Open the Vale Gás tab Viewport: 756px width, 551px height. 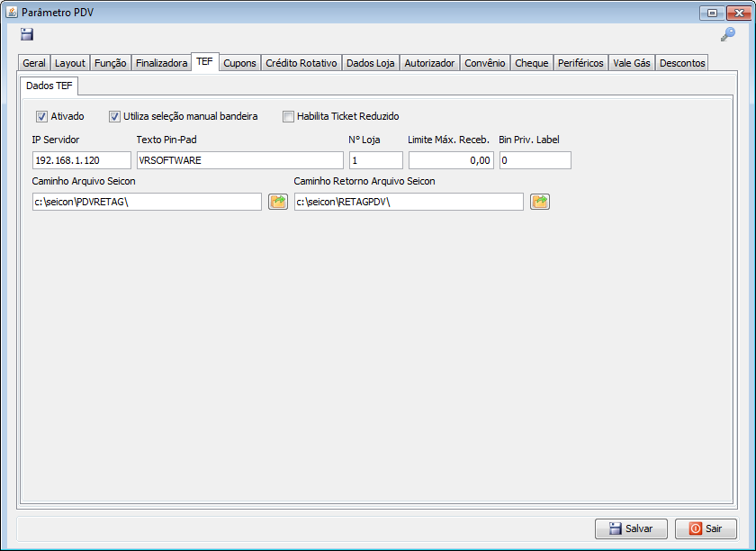pyautogui.click(x=632, y=63)
